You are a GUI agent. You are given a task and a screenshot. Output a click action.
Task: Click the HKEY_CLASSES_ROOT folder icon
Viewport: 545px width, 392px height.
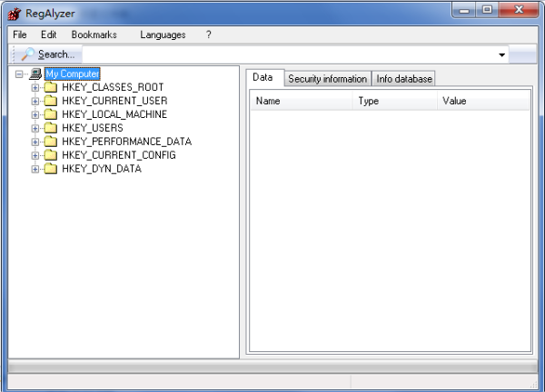point(50,87)
